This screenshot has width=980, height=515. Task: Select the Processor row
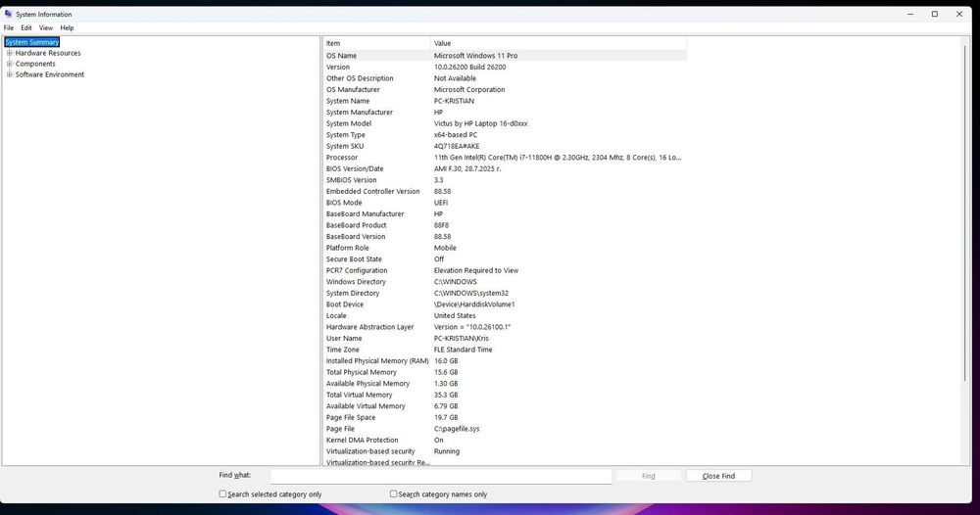click(505, 158)
